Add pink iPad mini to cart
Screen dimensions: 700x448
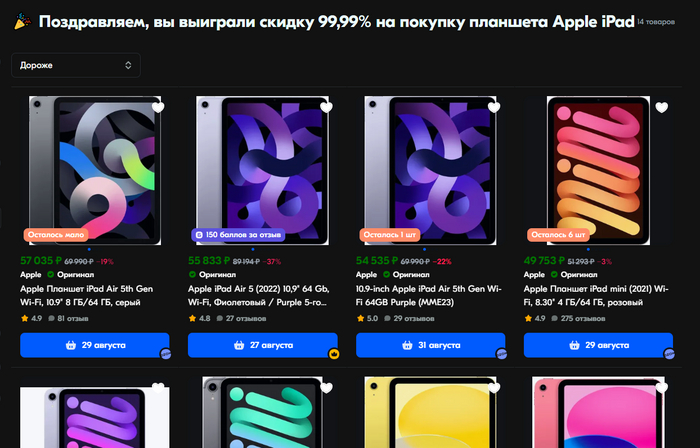pos(598,345)
